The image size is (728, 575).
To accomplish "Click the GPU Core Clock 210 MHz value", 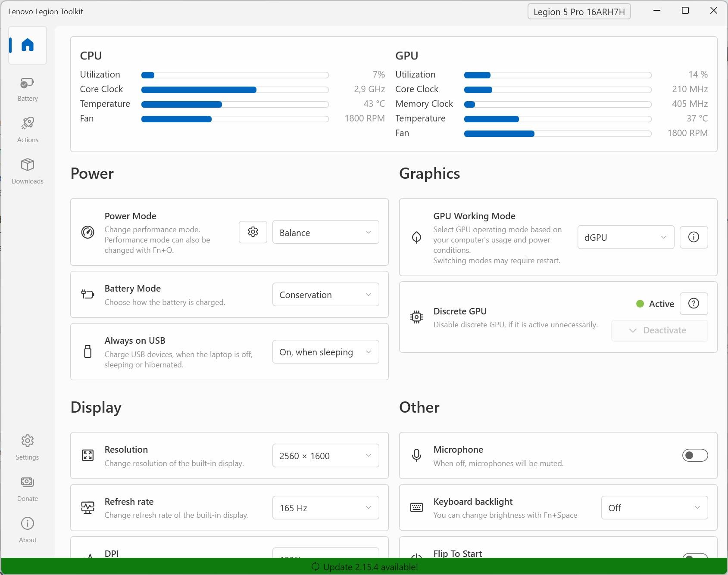I will click(690, 89).
